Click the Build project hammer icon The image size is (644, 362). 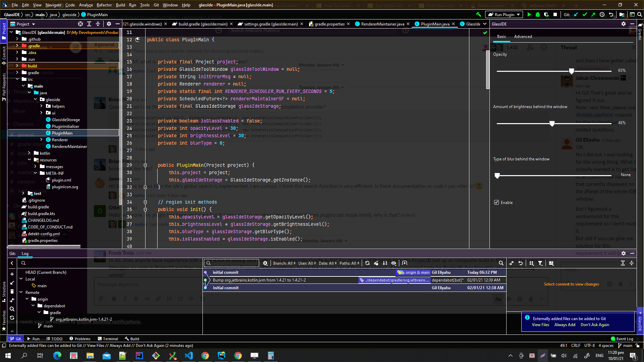point(478,14)
